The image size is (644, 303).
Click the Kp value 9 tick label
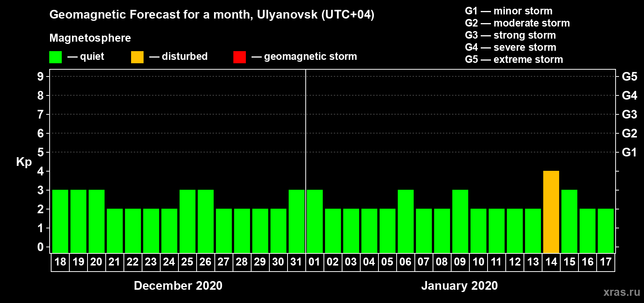(x=41, y=77)
